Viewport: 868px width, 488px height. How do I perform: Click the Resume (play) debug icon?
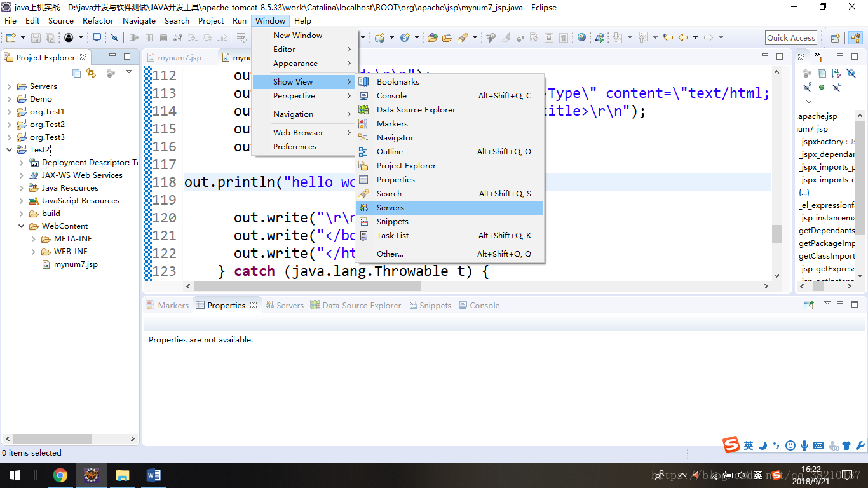click(135, 37)
